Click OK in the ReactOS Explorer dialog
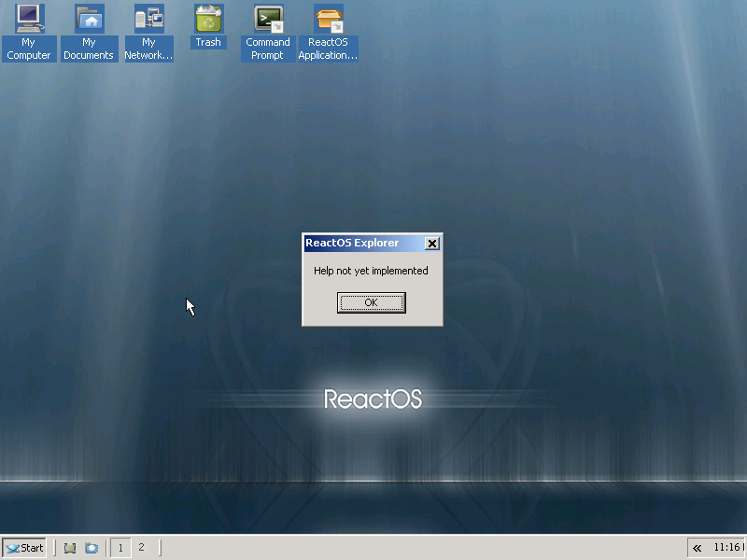 pos(371,302)
